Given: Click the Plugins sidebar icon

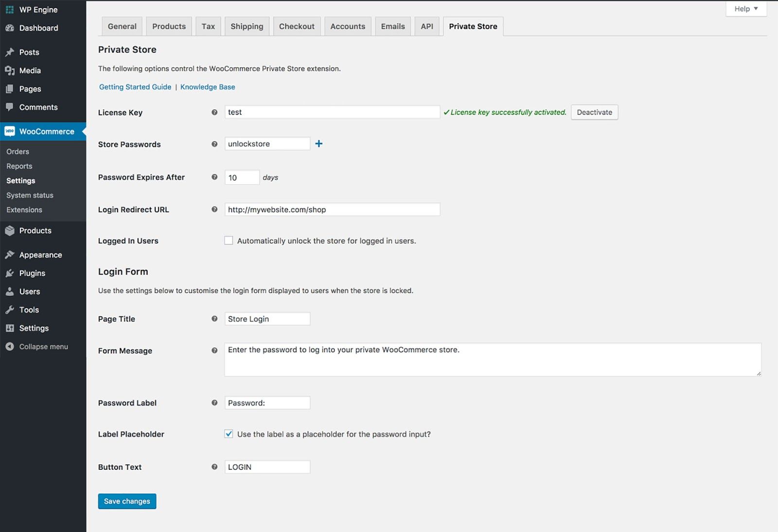Looking at the screenshot, I should (11, 273).
